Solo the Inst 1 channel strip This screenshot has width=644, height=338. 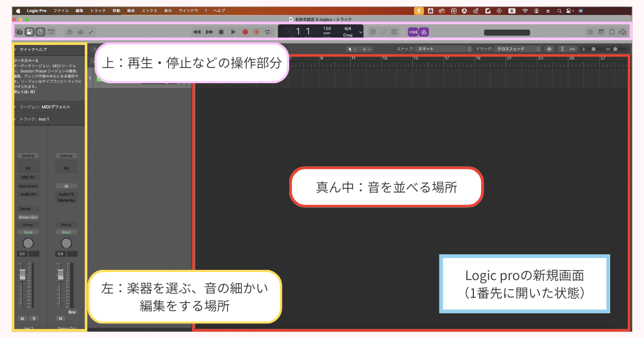click(33, 318)
